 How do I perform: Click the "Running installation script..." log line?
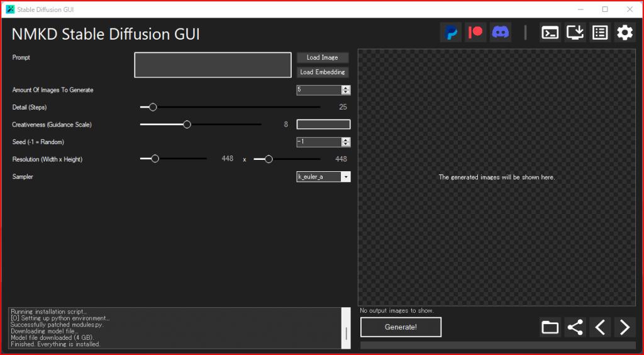49,312
